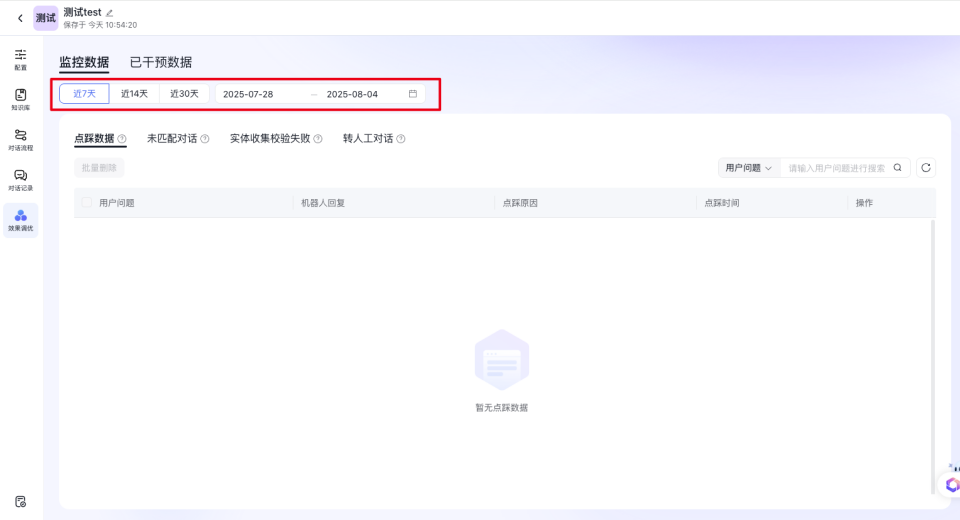Expand the 用户问题 search type dropdown
The width and height of the screenshot is (960, 520).
[749, 168]
